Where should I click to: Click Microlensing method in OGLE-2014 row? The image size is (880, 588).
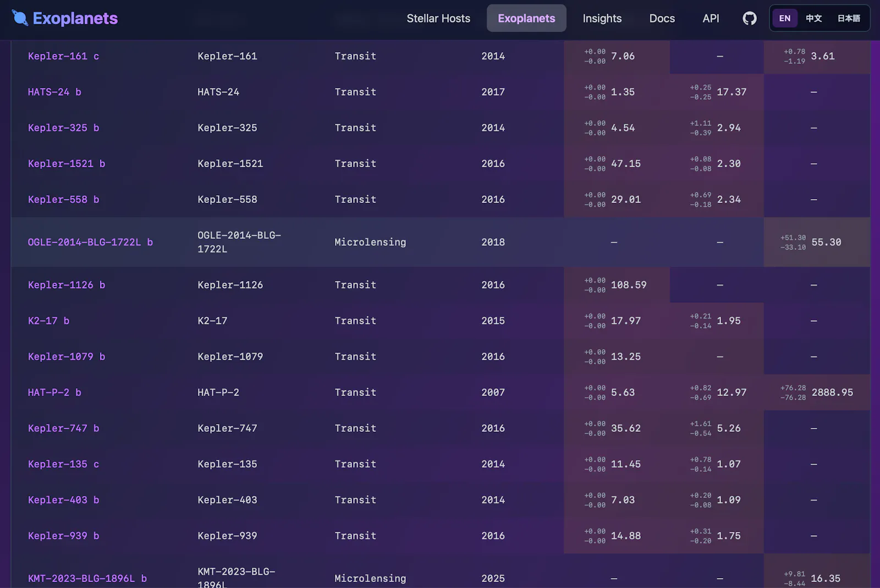coord(370,242)
